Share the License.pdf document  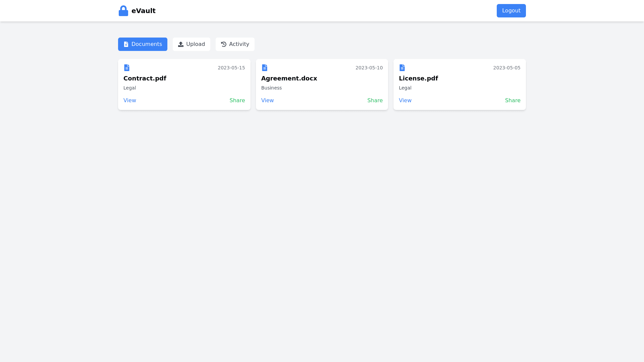point(513,101)
